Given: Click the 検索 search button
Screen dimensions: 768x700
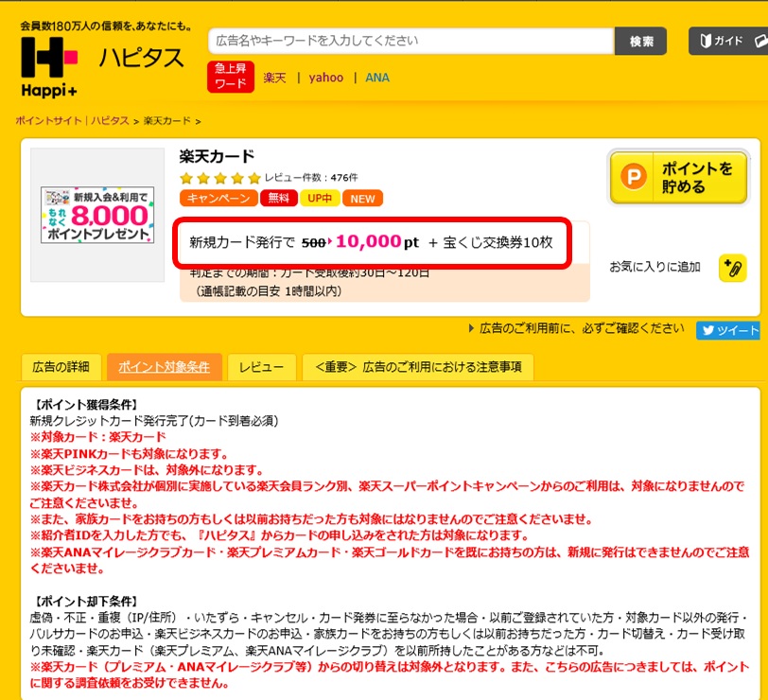Looking at the screenshot, I should pos(640,41).
